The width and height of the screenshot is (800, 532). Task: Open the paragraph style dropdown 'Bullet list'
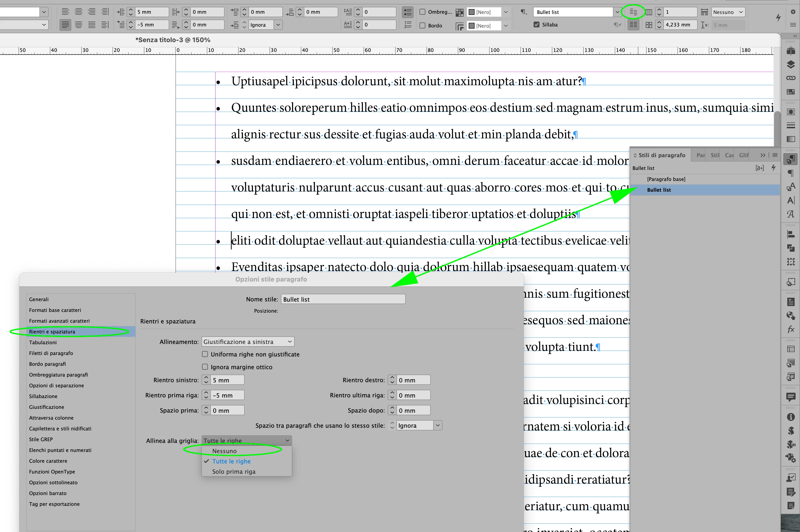point(617,12)
